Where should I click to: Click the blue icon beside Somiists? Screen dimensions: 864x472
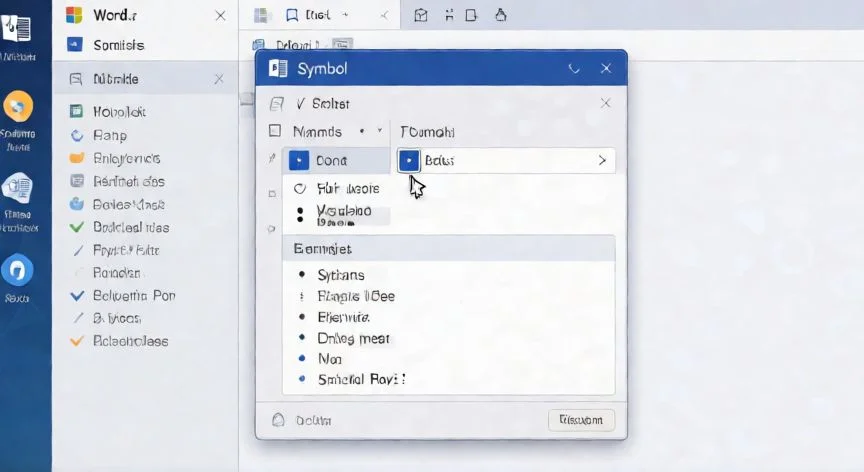tap(74, 44)
